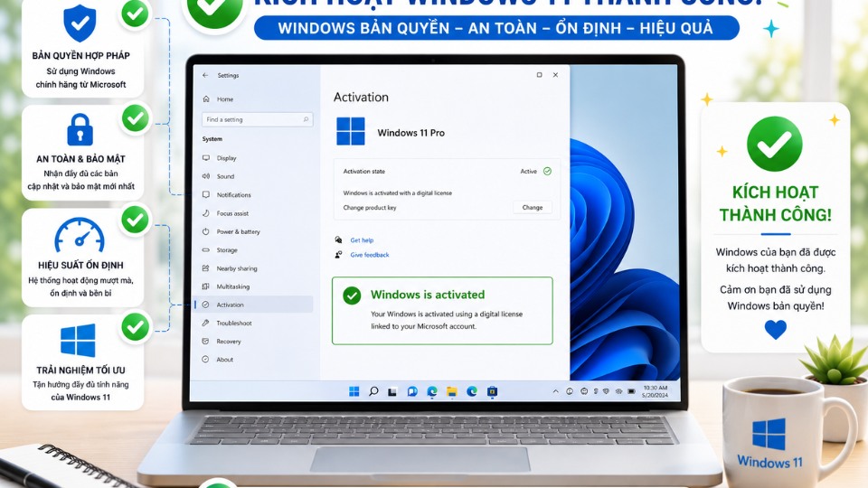Click the 'HIỆU SUẤT ỔN ĐỊNH' heading
This screenshot has height=488, width=868.
click(80, 265)
